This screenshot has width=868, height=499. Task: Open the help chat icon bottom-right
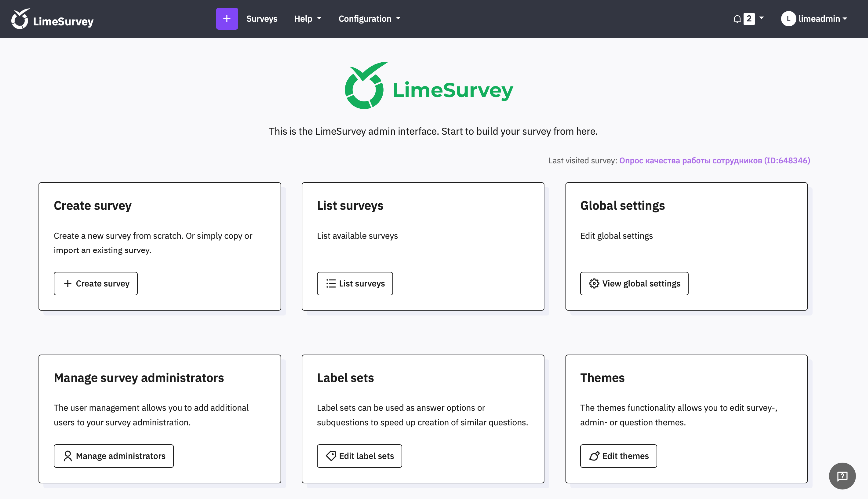842,476
